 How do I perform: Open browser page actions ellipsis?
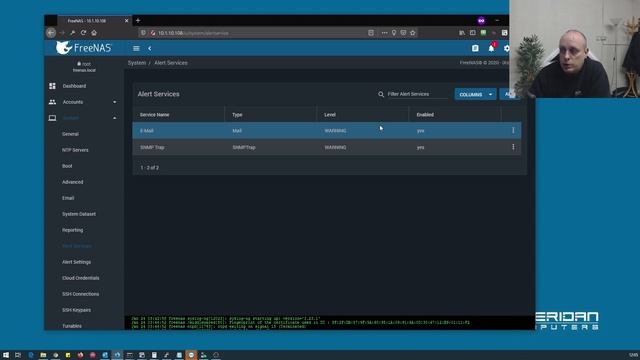[x=384, y=33]
